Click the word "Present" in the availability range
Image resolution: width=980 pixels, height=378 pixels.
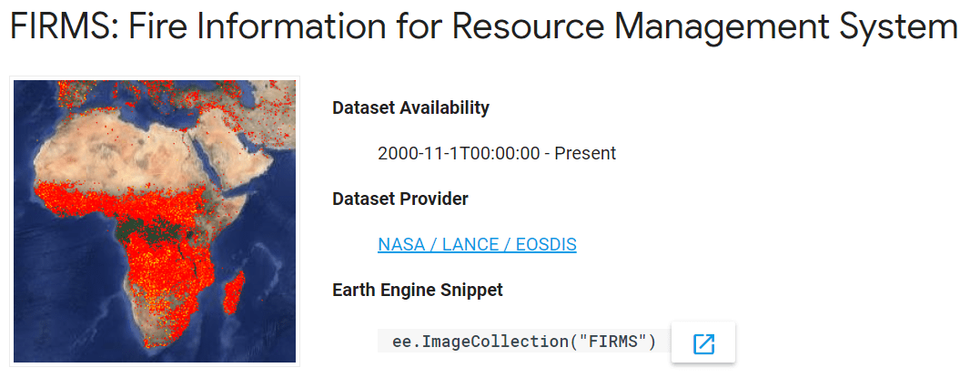point(585,153)
